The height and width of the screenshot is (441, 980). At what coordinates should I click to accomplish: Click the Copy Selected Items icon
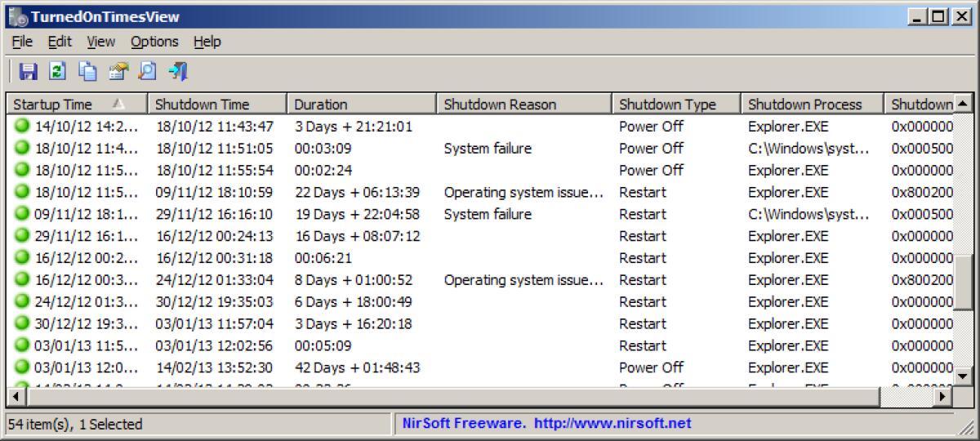pyautogui.click(x=87, y=72)
